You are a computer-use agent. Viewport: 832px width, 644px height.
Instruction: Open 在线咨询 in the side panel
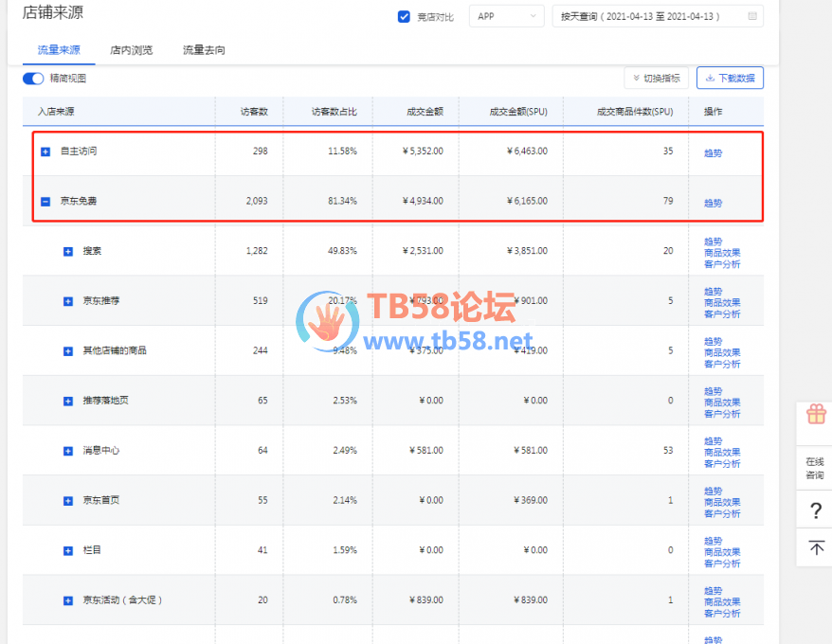[x=815, y=469]
